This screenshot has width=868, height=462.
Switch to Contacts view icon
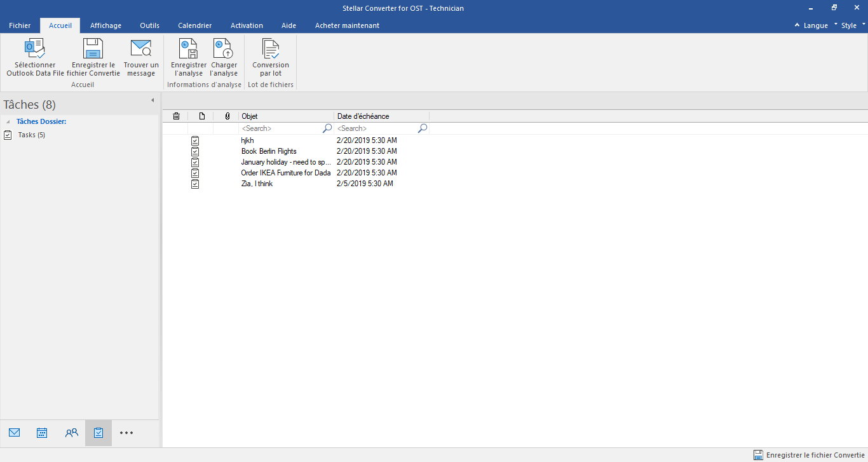pyautogui.click(x=71, y=433)
